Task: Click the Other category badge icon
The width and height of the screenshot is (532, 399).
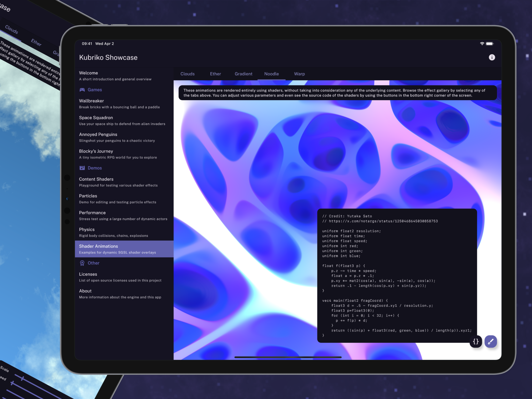Action: (x=82, y=263)
